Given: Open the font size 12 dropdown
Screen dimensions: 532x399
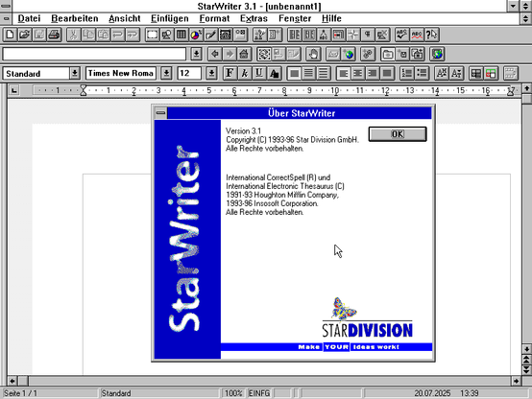Looking at the screenshot, I should coord(211,73).
